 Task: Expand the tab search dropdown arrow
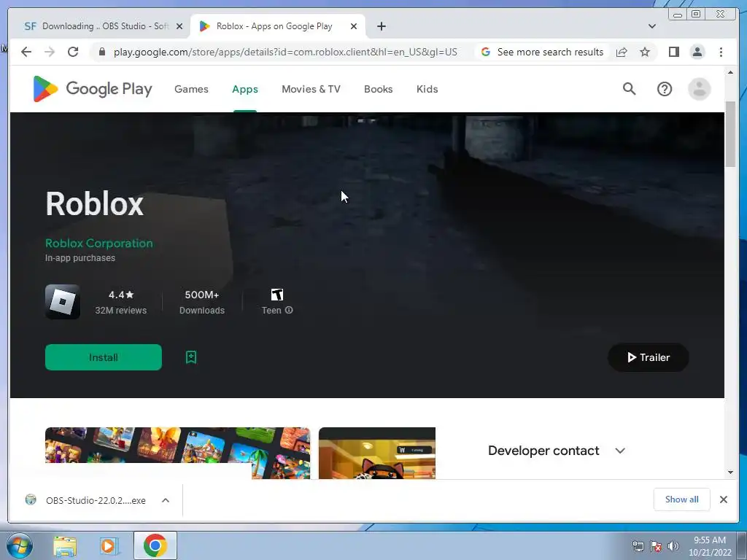[651, 26]
